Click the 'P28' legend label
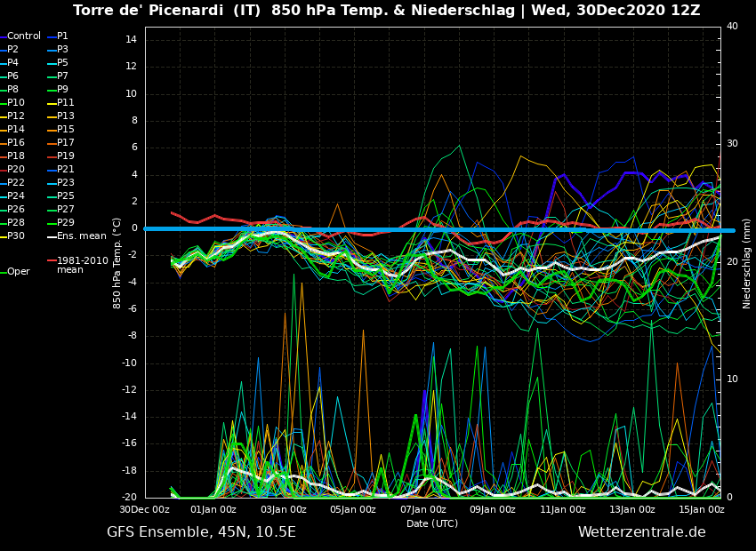The width and height of the screenshot is (756, 551). pyautogui.click(x=15, y=222)
